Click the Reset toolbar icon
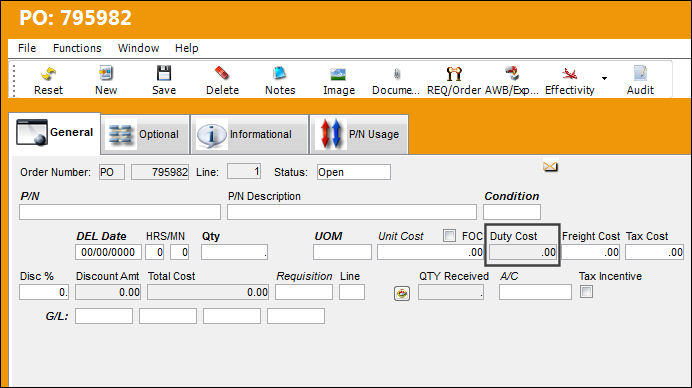The width and height of the screenshot is (692, 388). tap(49, 74)
